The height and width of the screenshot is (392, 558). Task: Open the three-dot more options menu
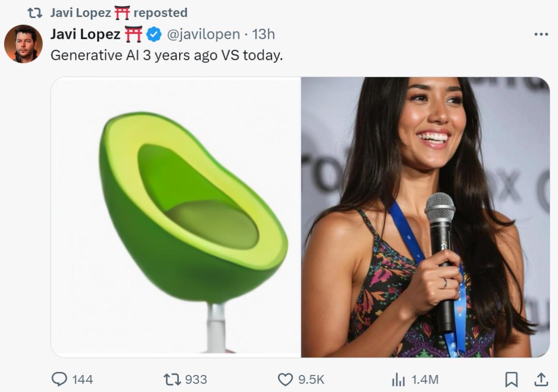coord(540,34)
